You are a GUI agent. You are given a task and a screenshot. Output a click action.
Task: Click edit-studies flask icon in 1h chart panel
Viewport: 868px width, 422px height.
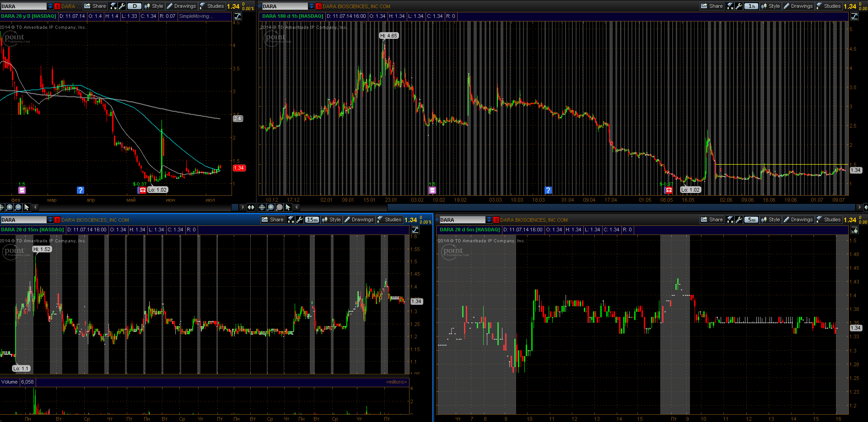pyautogui.click(x=730, y=6)
